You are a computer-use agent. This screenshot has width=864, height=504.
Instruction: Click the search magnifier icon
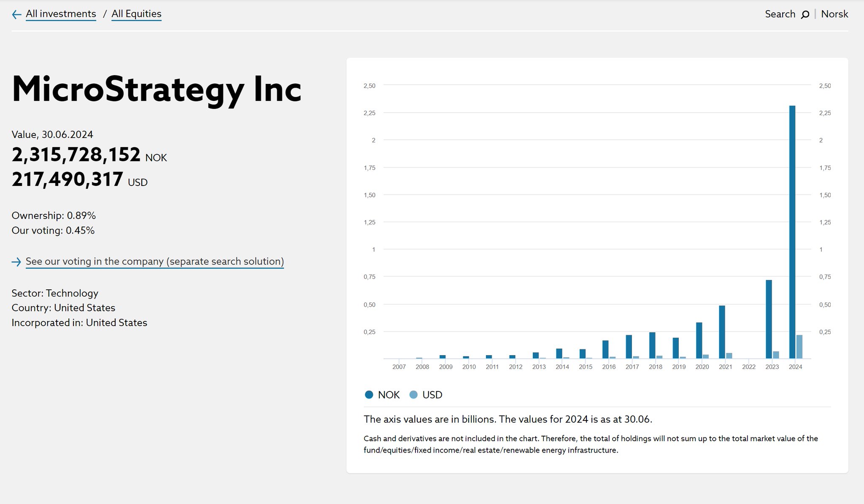[x=805, y=15]
